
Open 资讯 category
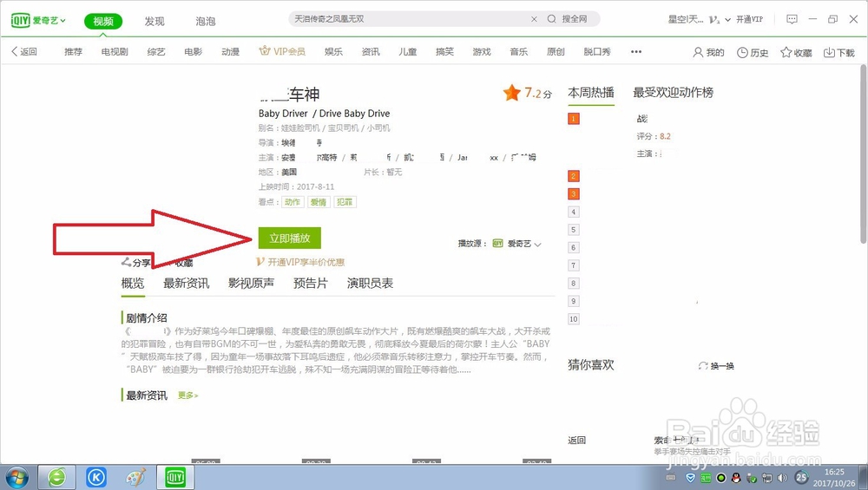(371, 51)
